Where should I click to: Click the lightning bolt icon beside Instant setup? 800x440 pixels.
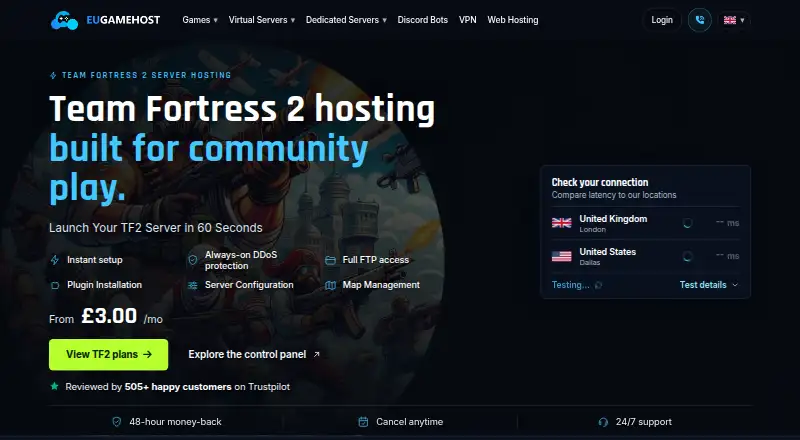click(55, 260)
